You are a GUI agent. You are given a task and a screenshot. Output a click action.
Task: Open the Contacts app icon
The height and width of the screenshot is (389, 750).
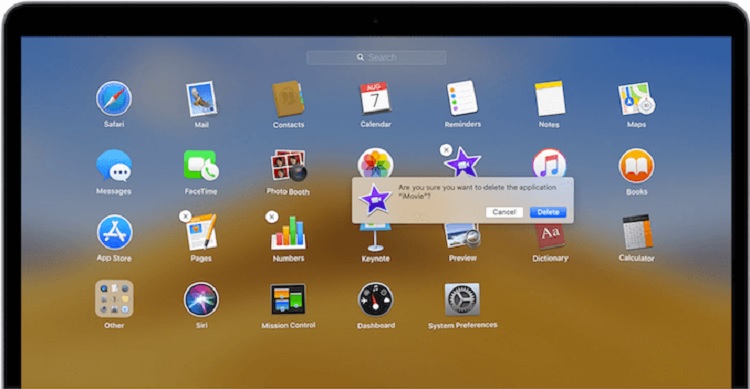pos(288,99)
